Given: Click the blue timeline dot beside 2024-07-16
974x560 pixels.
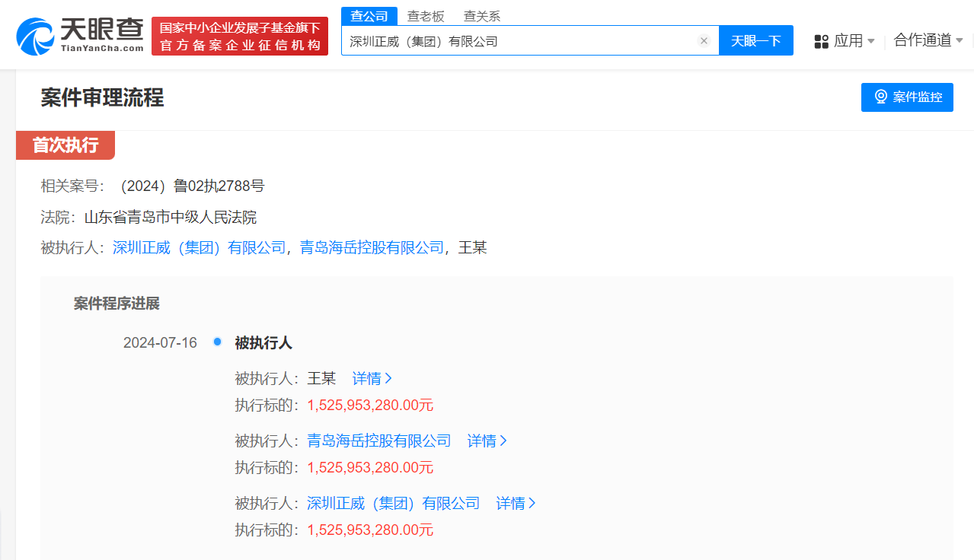Looking at the screenshot, I should pyautogui.click(x=216, y=342).
